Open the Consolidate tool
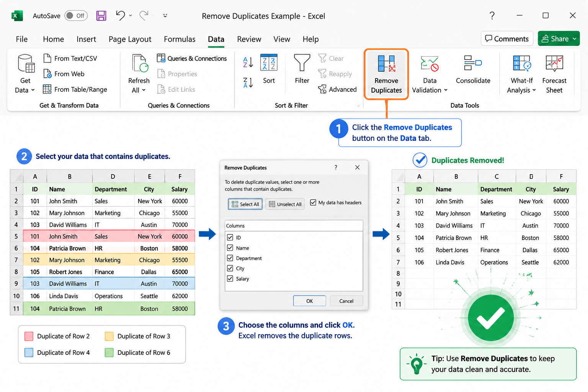The image size is (588, 392). coord(473,69)
